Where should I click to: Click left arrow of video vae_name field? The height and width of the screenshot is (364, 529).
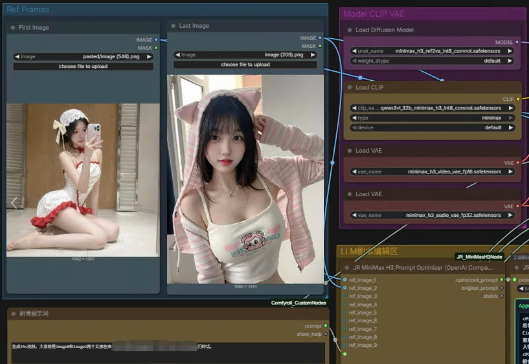point(354,172)
